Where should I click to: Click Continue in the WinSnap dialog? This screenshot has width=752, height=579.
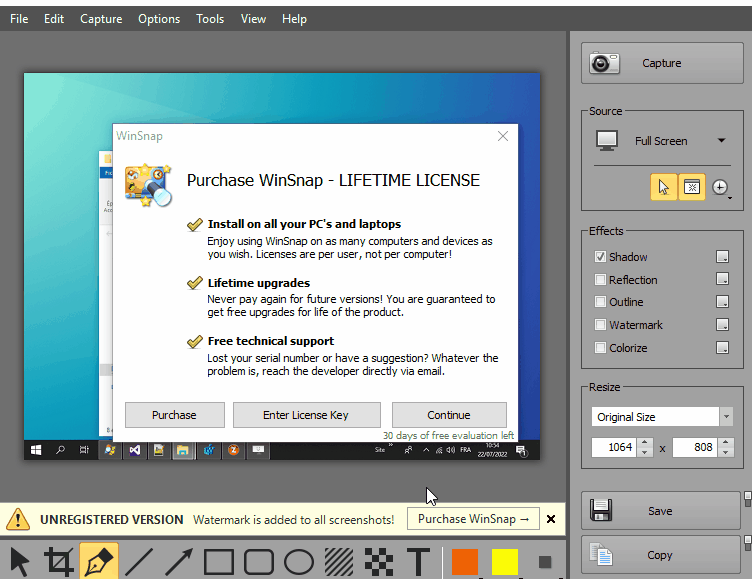(x=449, y=415)
